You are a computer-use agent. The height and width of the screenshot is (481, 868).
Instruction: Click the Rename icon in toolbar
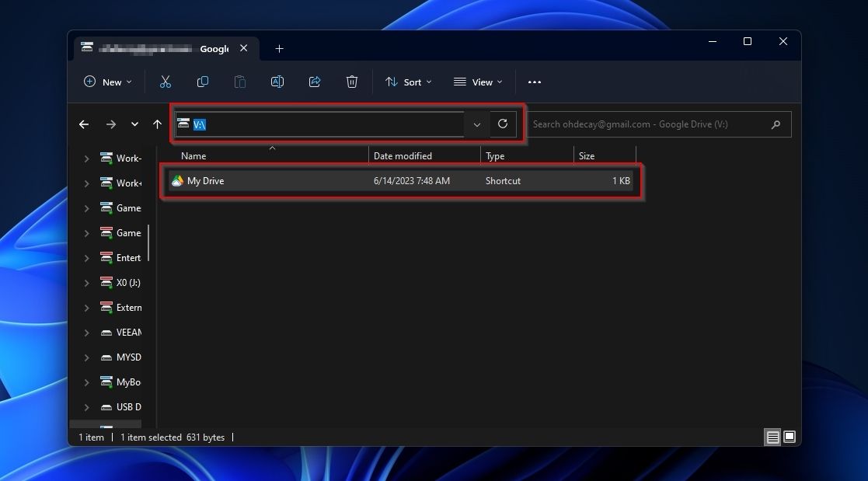(277, 82)
